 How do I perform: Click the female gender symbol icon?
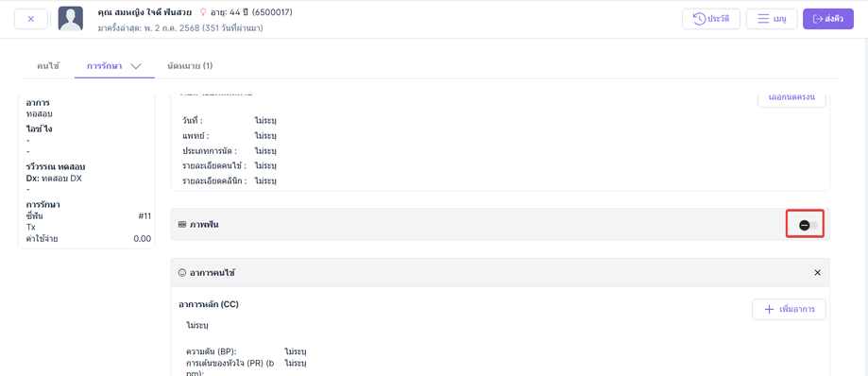tap(203, 11)
